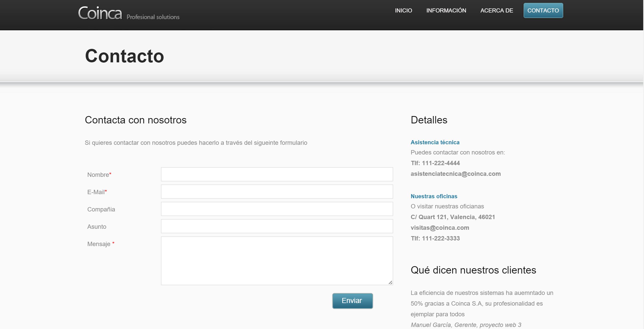Click the Profesional solutions tagline
This screenshot has height=329, width=644.
[153, 17]
